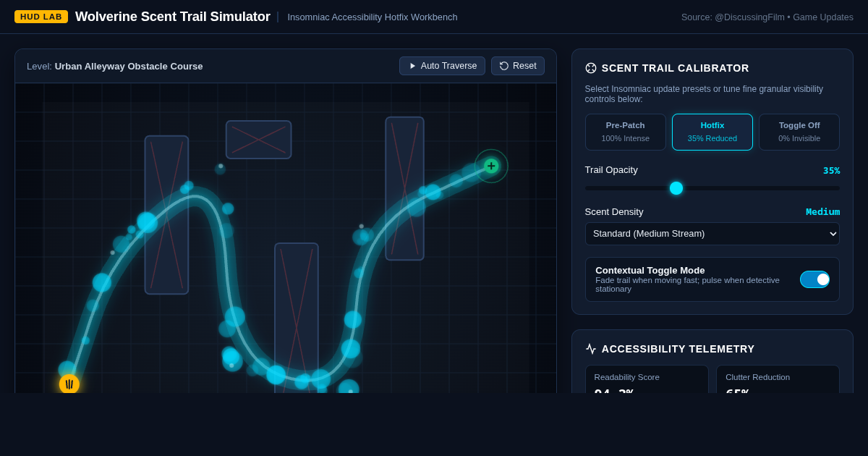
Task: Select the Pre-Patch 100% Intense preset
Action: point(626,132)
